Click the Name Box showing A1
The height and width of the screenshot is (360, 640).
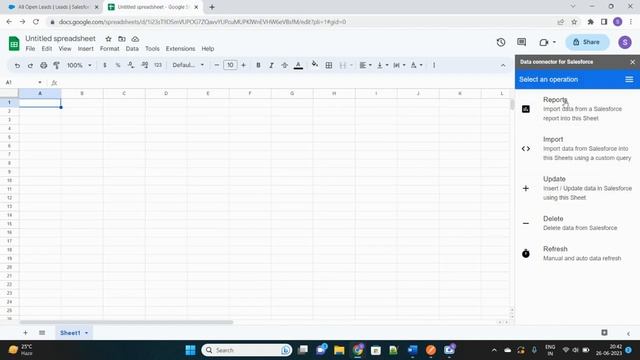point(23,82)
